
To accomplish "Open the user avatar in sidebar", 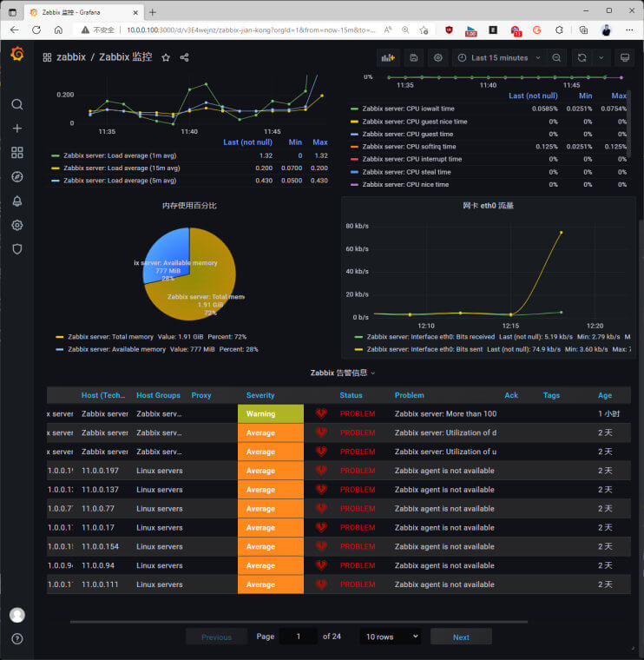I will pyautogui.click(x=16, y=615).
